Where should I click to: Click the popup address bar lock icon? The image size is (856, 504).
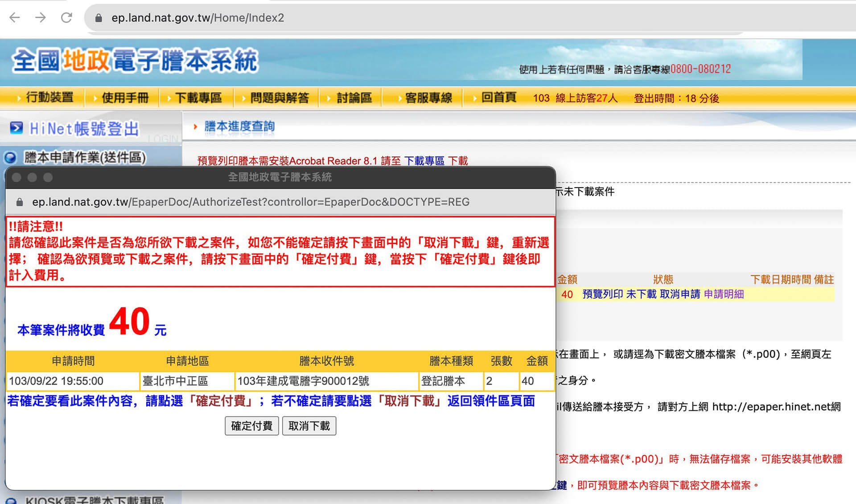[x=20, y=202]
